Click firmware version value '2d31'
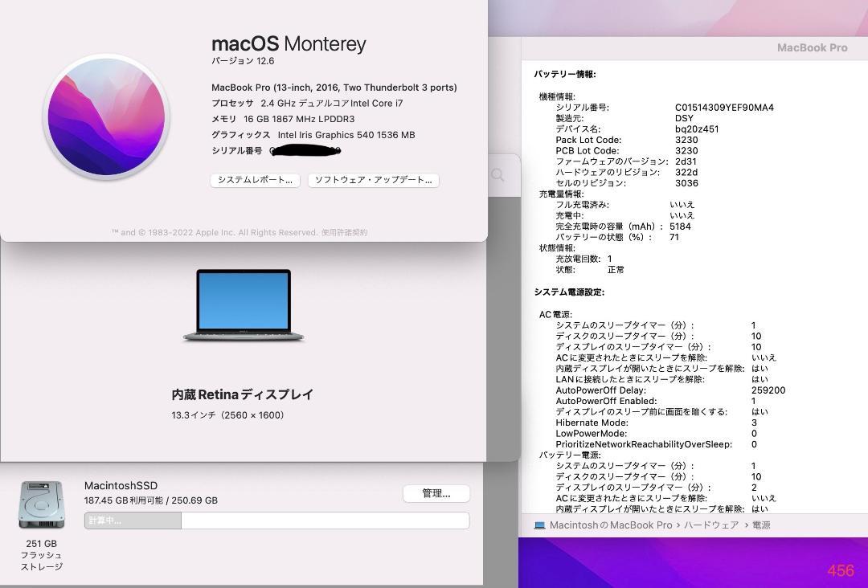The image size is (868, 588). pos(686,161)
